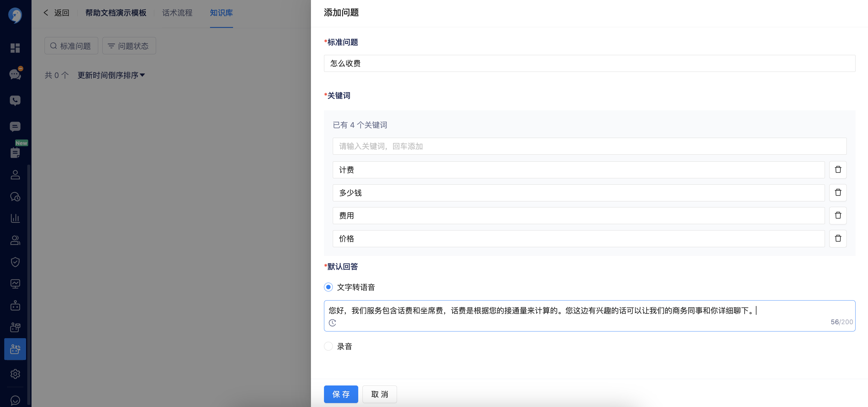This screenshot has height=407, width=868.
Task: Select the 录音 radio option
Action: click(x=328, y=346)
